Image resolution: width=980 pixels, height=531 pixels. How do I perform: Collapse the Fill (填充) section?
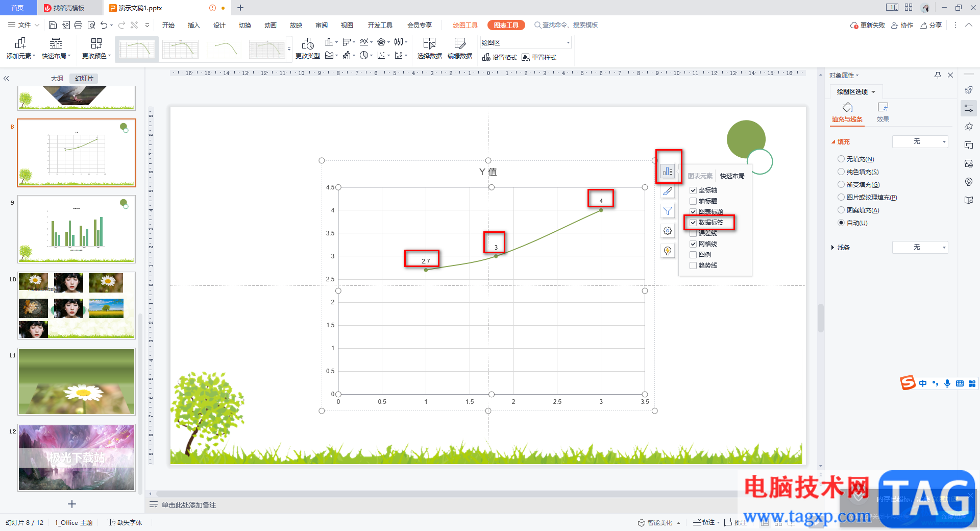tap(833, 142)
